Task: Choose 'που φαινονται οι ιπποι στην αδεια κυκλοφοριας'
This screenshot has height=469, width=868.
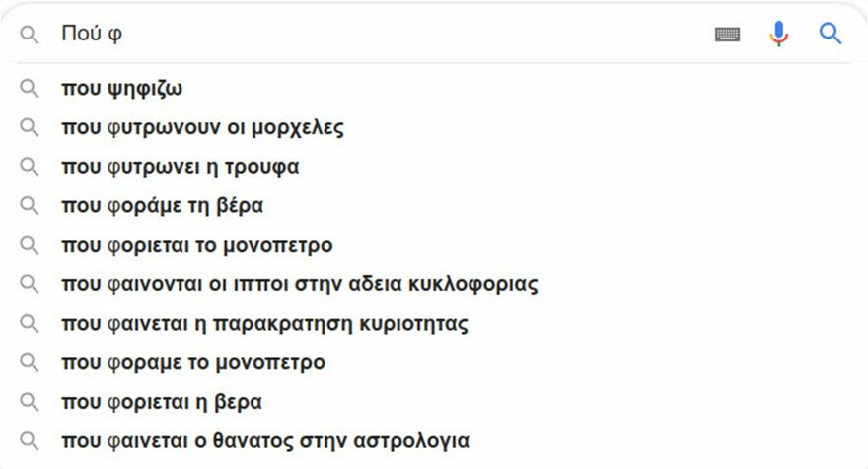Action: point(300,285)
